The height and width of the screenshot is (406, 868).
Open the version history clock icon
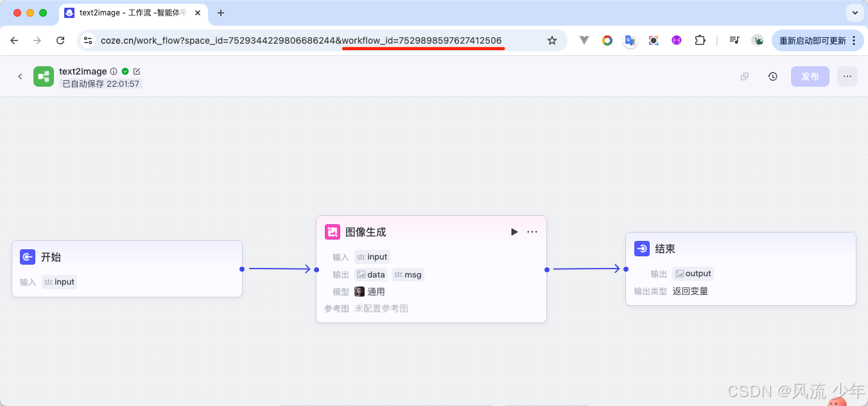(773, 76)
